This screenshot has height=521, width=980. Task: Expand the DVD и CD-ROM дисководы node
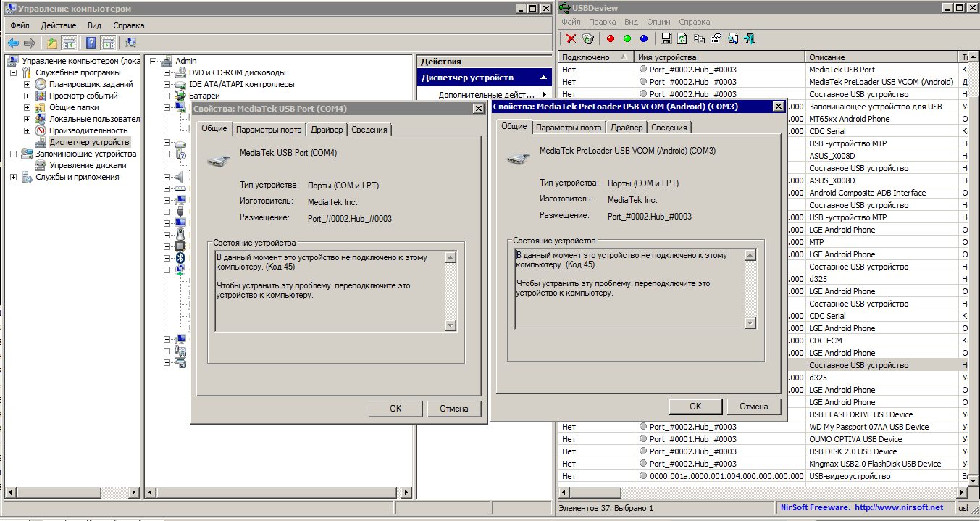[167, 72]
